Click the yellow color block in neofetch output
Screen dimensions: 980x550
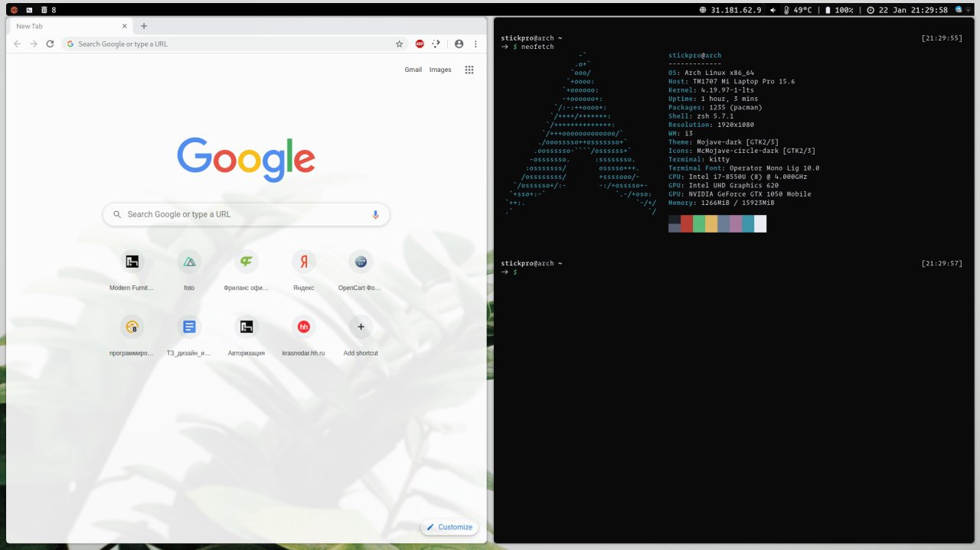pyautogui.click(x=711, y=223)
